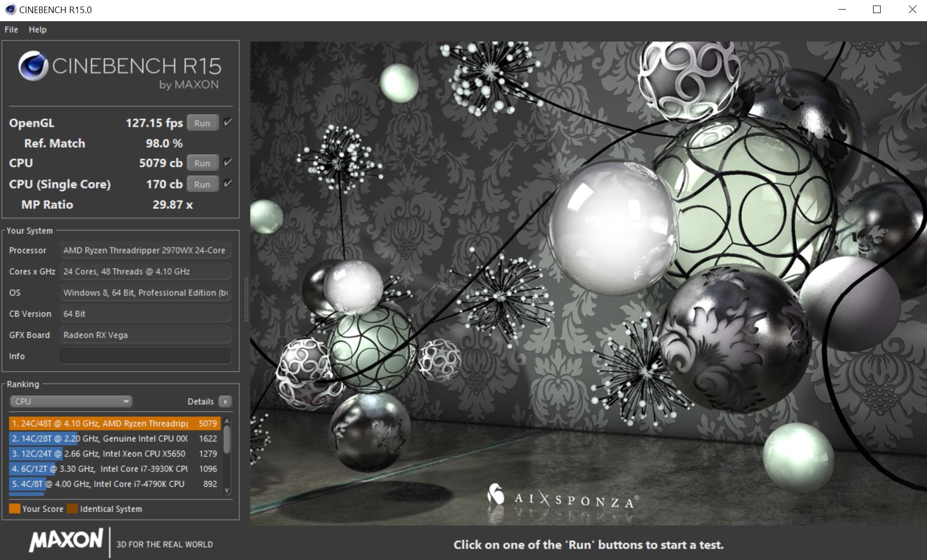Screen dimensions: 927x560
Task: Click the panel splitter grip handle
Action: click(x=246, y=299)
